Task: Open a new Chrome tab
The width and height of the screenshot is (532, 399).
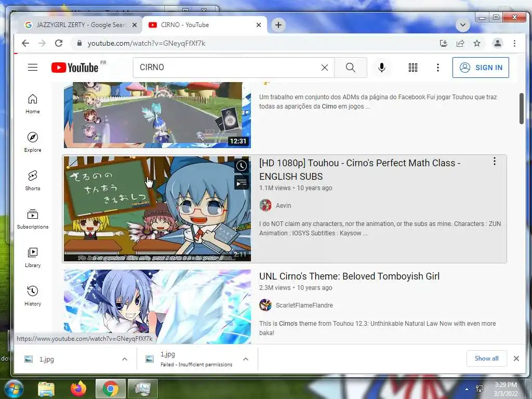Action: (x=278, y=25)
